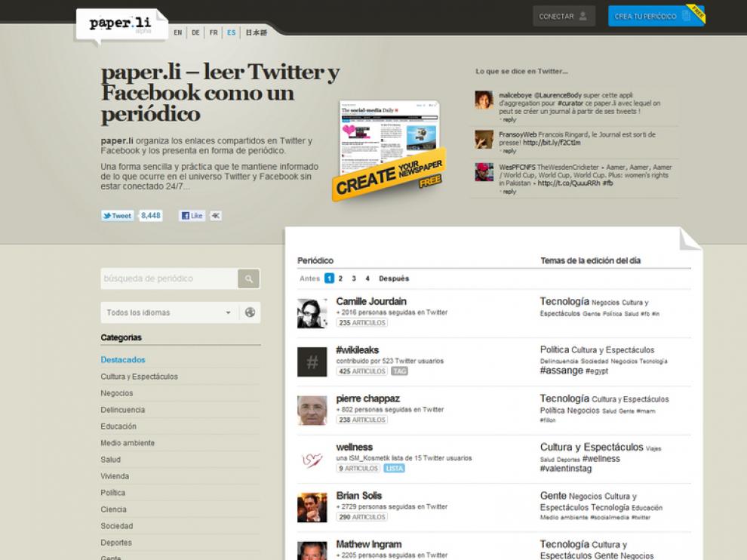Viewport: 747px width, 560px height.
Task: Click the #assange topic tag
Action: 561,371
